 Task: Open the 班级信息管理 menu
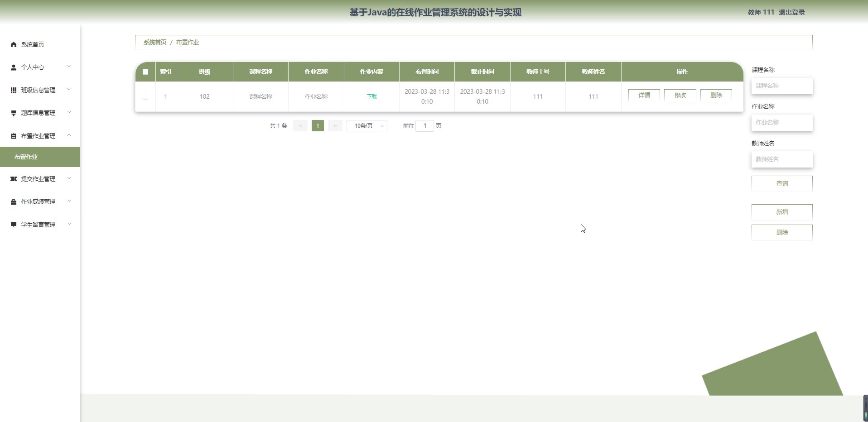point(40,90)
